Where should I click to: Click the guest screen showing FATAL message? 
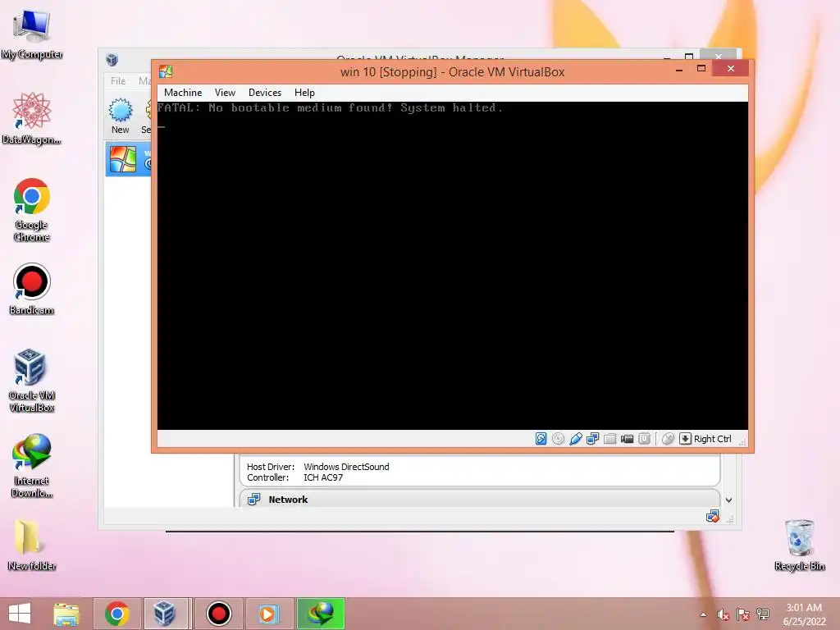pos(453,266)
